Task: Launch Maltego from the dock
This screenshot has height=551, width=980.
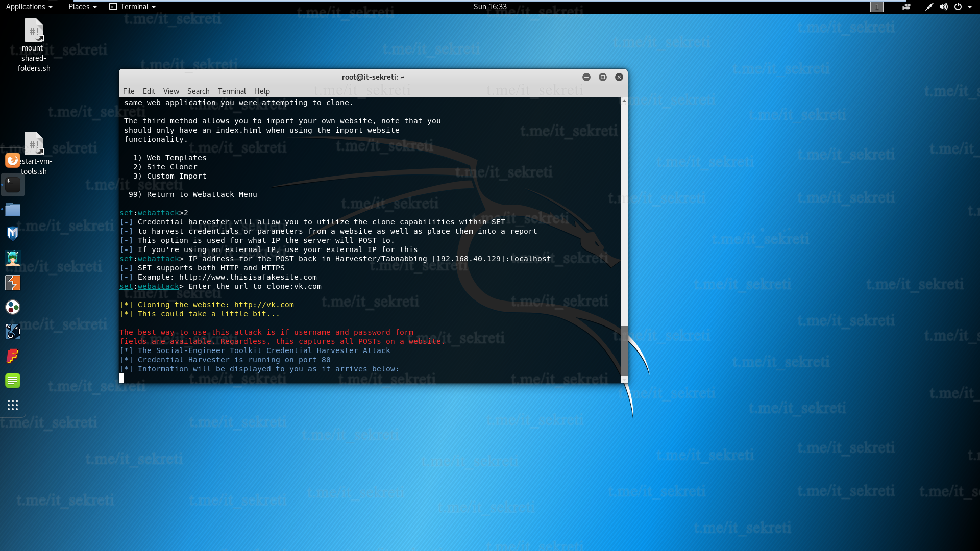Action: point(13,307)
